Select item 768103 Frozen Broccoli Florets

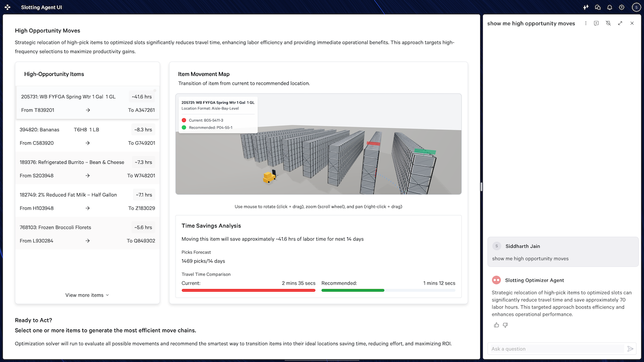(88, 234)
